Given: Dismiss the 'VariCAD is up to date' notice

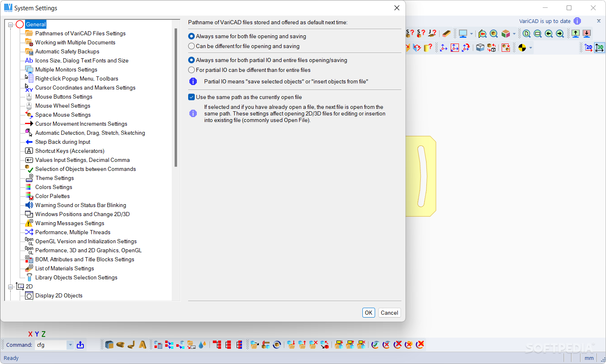Looking at the screenshot, I should pos(599,21).
